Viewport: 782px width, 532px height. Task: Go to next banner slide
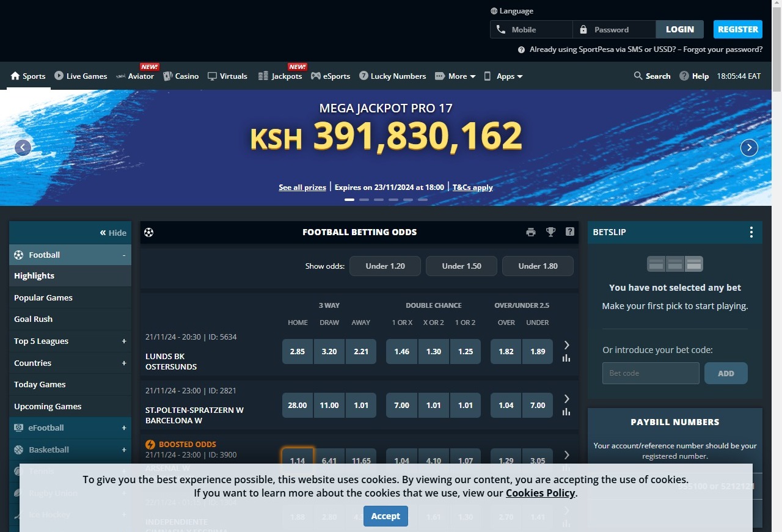749,147
